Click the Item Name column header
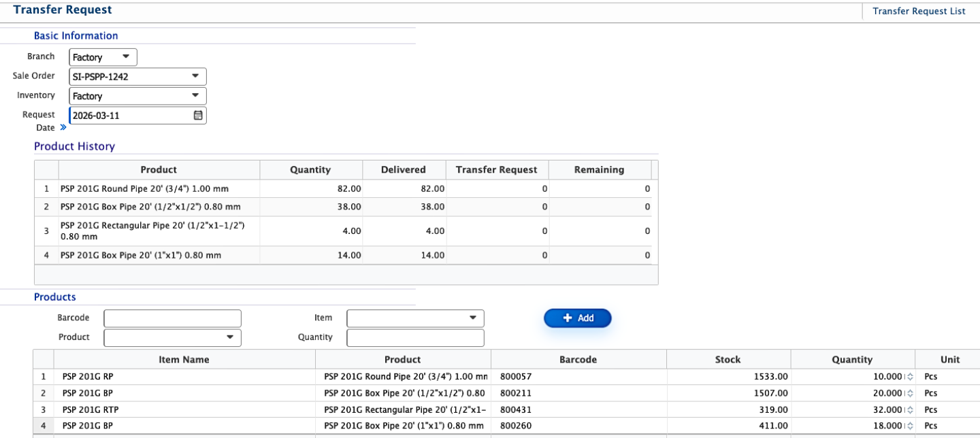980x438 pixels. 184,360
